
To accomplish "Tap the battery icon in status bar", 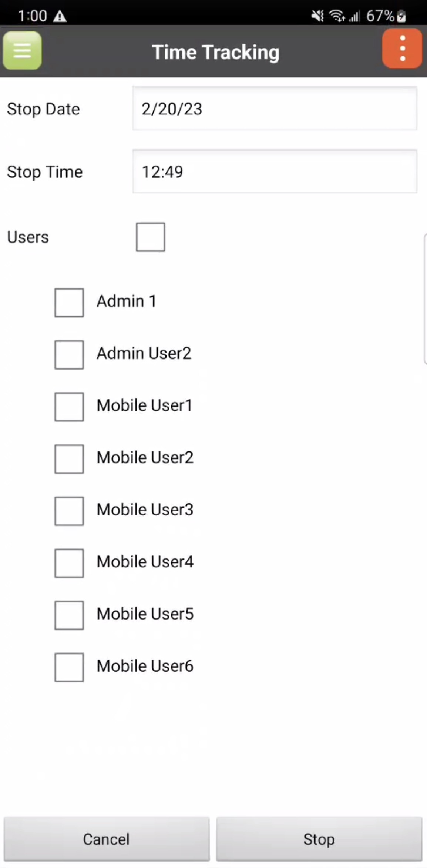I will [401, 16].
